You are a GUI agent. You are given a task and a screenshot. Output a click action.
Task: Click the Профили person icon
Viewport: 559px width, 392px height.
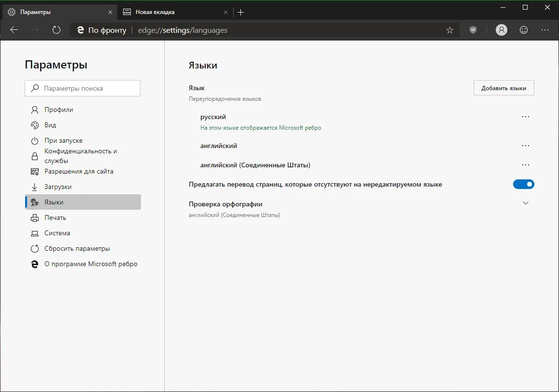35,109
